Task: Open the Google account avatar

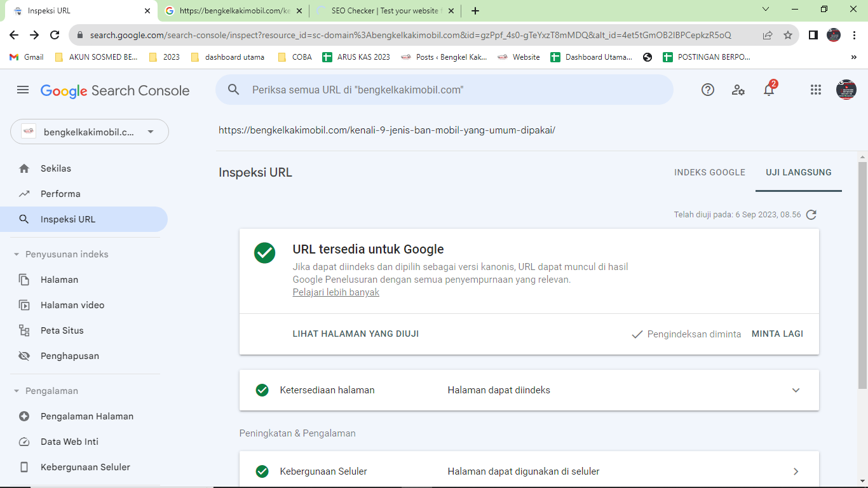Action: [846, 90]
